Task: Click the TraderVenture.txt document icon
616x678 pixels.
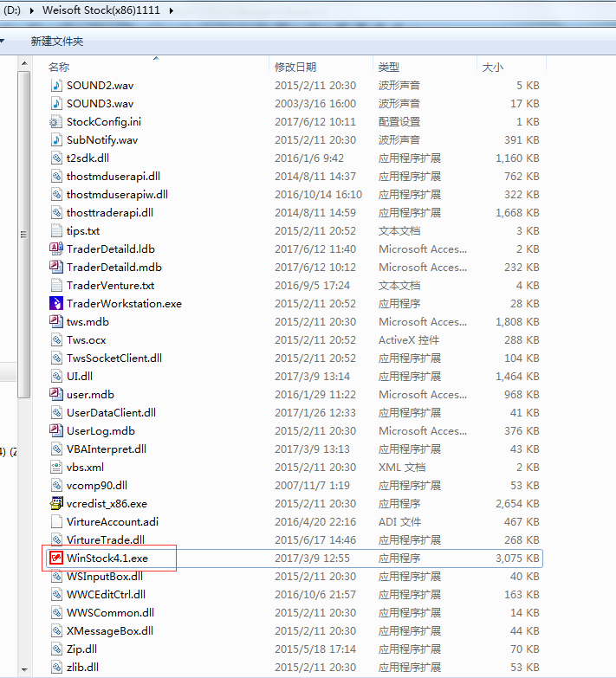Action: pos(56,285)
